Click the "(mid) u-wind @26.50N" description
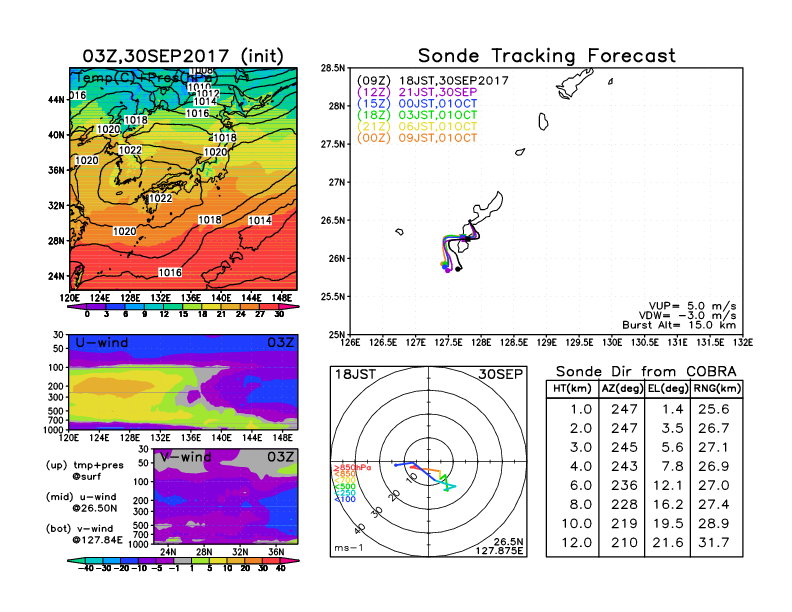Viewport: 792px width, 612px height. (x=84, y=502)
